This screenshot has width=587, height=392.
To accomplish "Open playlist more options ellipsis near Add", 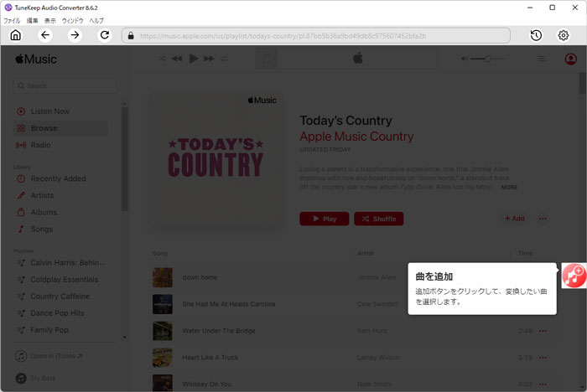I will tap(543, 219).
